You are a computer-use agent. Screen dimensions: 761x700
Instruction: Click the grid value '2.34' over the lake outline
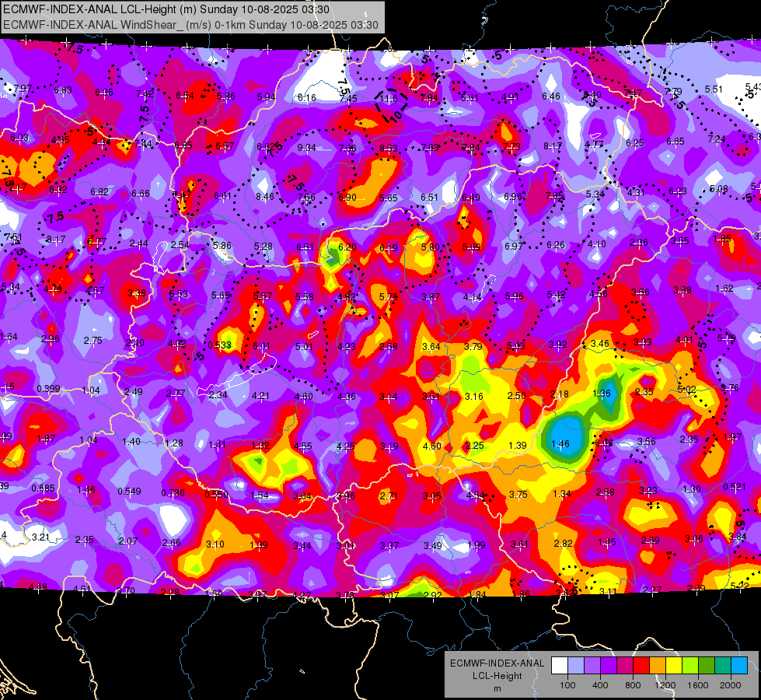pyautogui.click(x=218, y=394)
